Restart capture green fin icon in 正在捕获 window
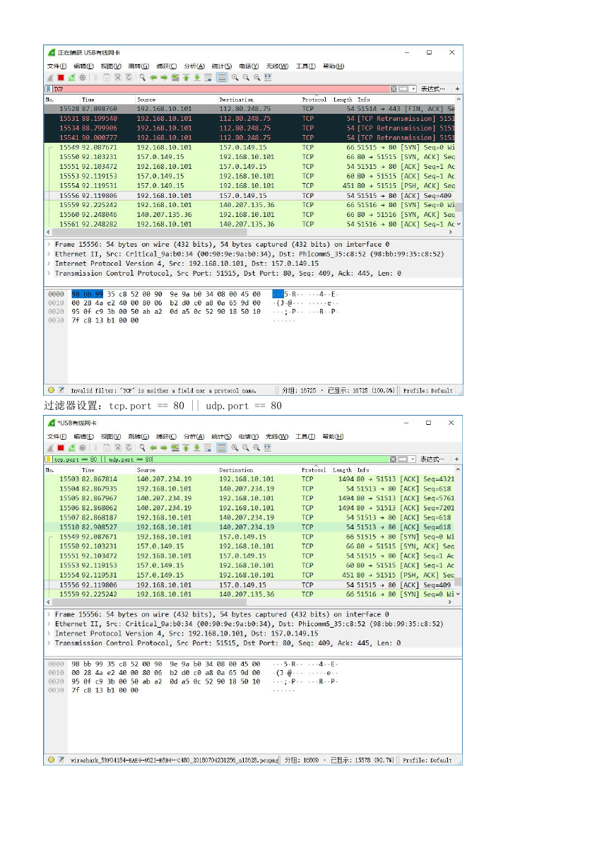Viewport: 614px width, 868px height. (71, 77)
